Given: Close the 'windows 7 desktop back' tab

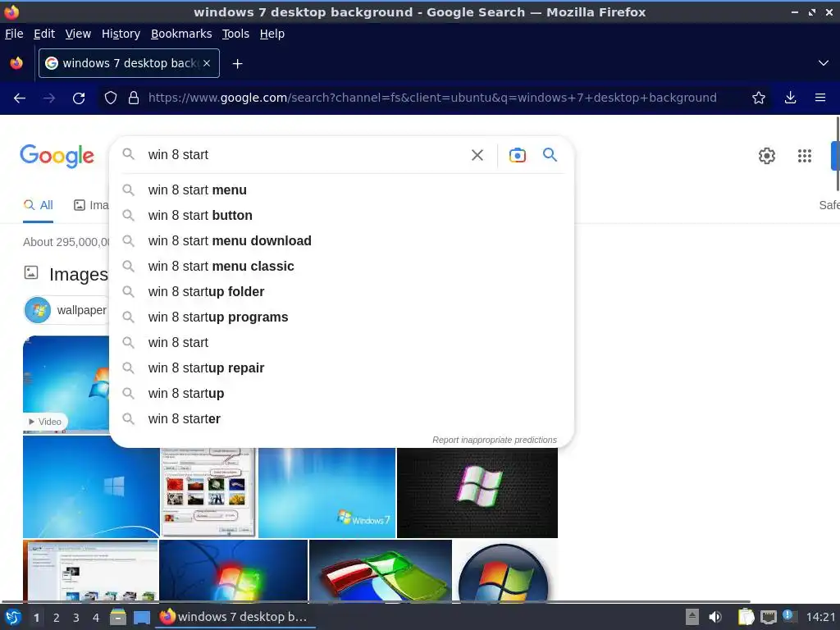Looking at the screenshot, I should [x=207, y=63].
